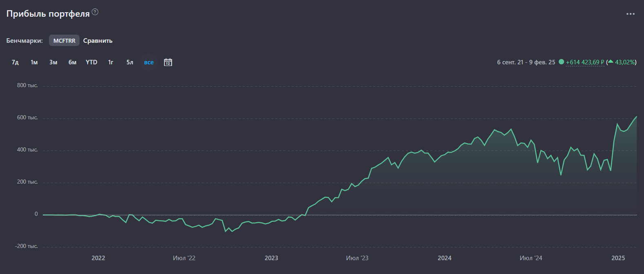Viewport: 644px width, 274px height.
Task: Open the three-dots options menu
Action: point(630,14)
